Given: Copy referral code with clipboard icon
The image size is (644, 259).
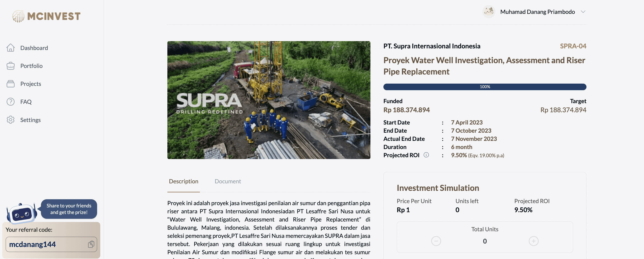Looking at the screenshot, I should click(91, 244).
